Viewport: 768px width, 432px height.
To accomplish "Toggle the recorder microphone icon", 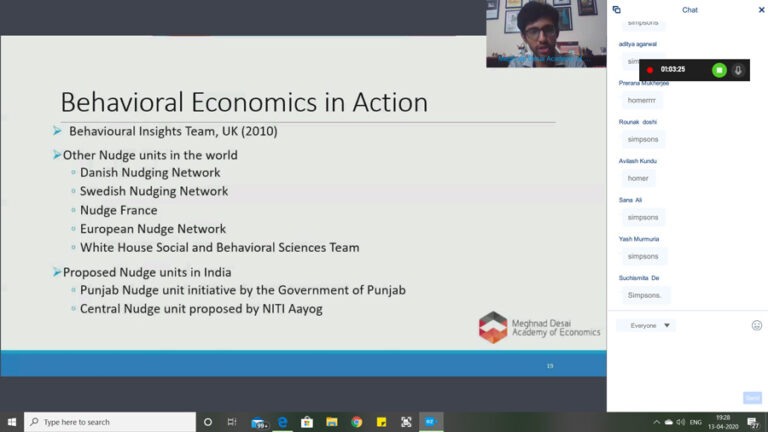I will [739, 70].
